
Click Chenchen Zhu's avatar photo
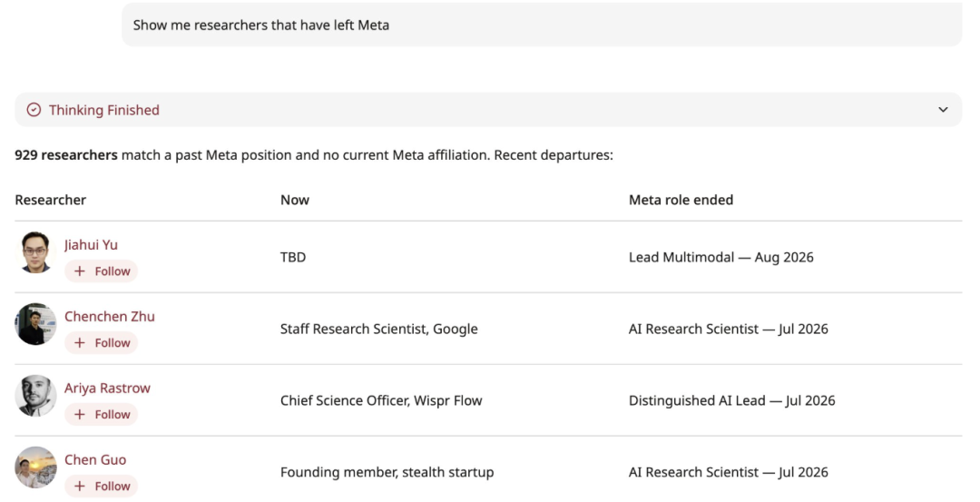(35, 324)
